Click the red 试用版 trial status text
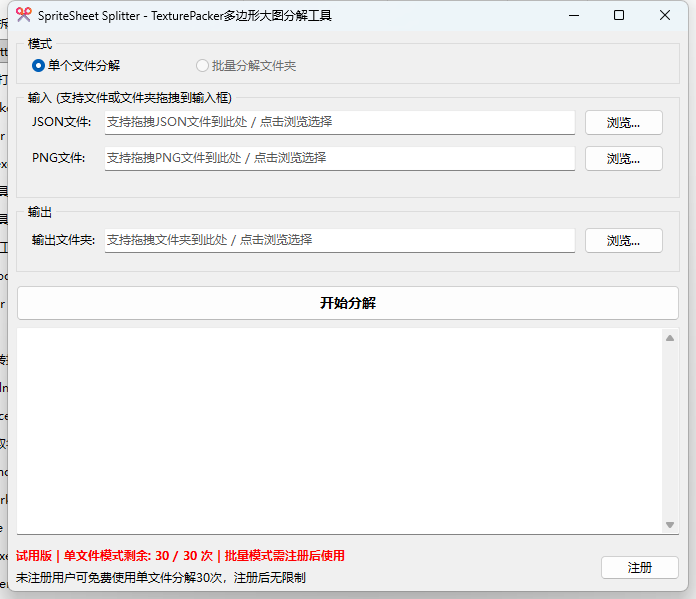The height and width of the screenshot is (599, 696). (x=180, y=555)
